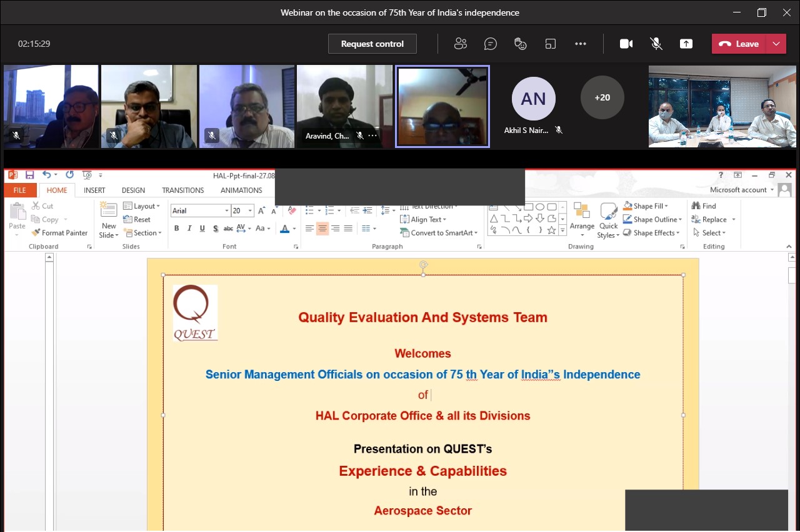Switch to the INSERT ribbon tab

pyautogui.click(x=94, y=190)
